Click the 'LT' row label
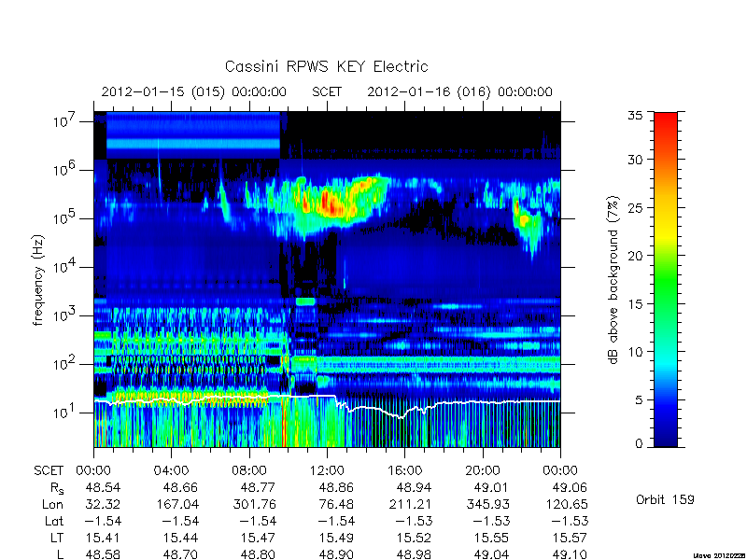 57,538
